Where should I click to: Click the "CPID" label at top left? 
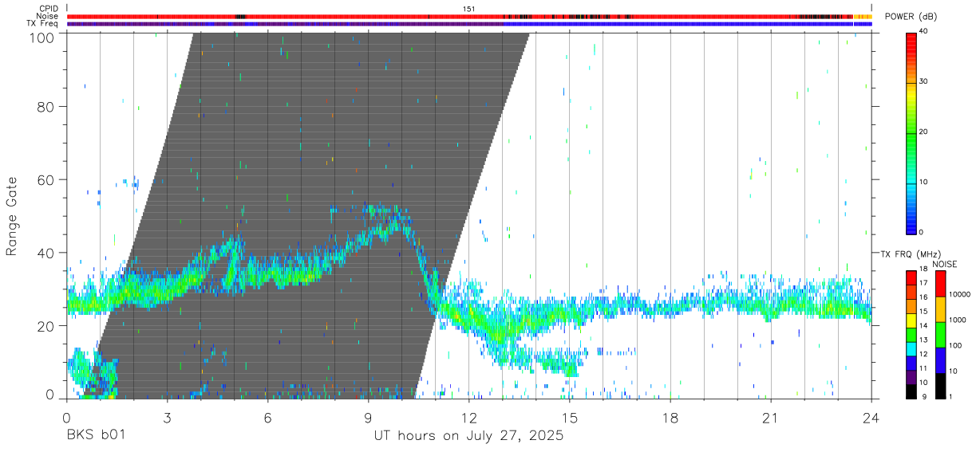coord(49,9)
